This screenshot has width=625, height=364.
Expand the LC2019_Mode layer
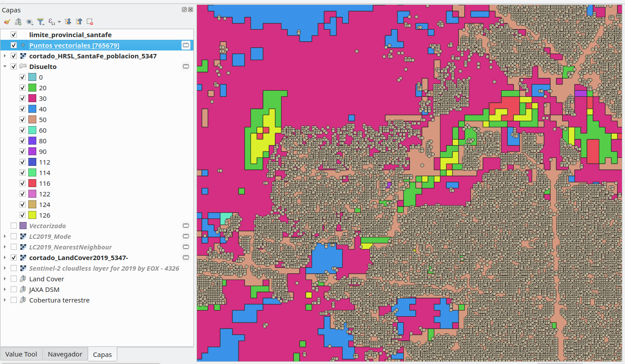pos(5,236)
